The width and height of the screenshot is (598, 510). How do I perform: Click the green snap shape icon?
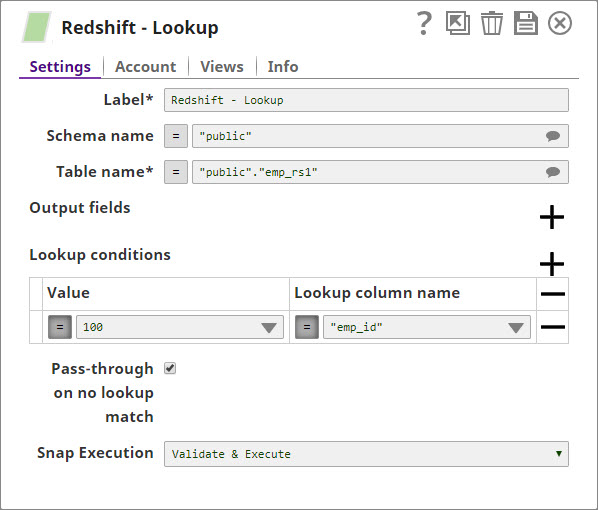tap(36, 27)
